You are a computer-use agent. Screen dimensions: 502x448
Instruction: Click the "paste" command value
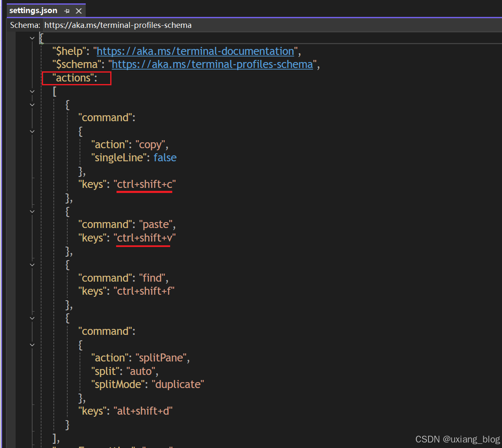pos(156,225)
